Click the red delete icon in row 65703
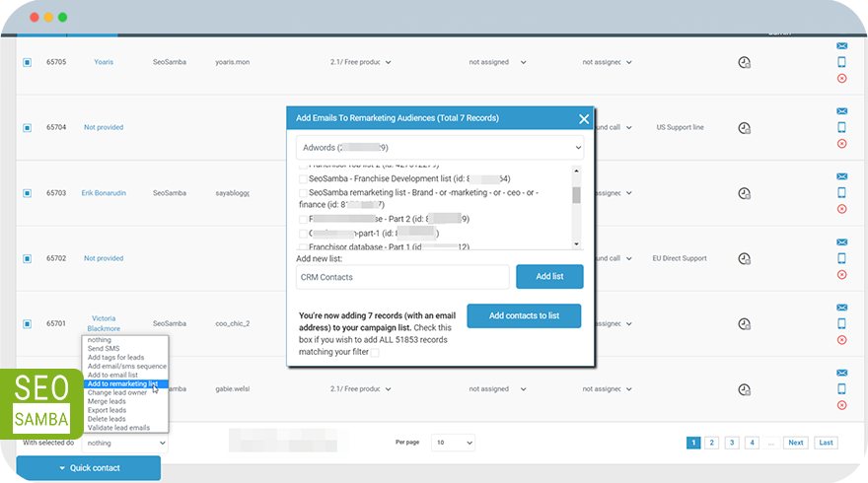The height and width of the screenshot is (483, 868). click(841, 209)
